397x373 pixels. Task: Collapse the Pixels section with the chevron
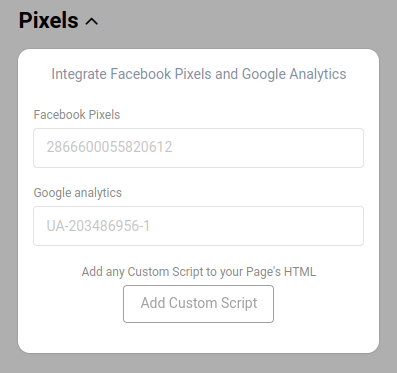[x=92, y=22]
